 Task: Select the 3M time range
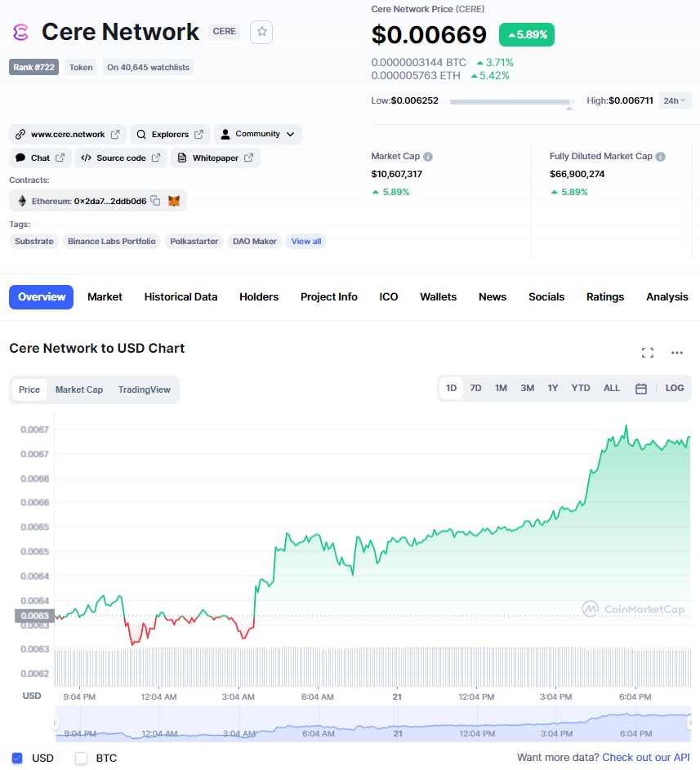pyautogui.click(x=527, y=388)
